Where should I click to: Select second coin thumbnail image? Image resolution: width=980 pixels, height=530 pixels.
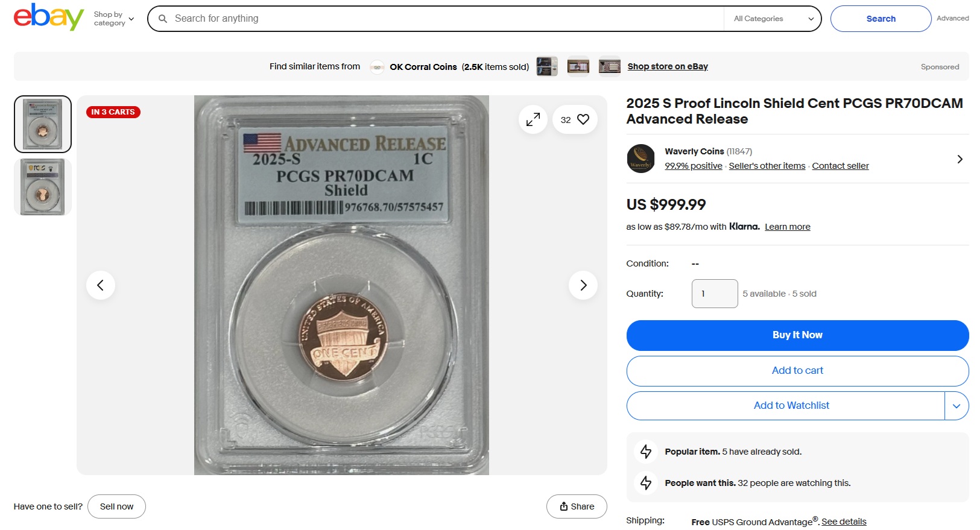click(43, 187)
